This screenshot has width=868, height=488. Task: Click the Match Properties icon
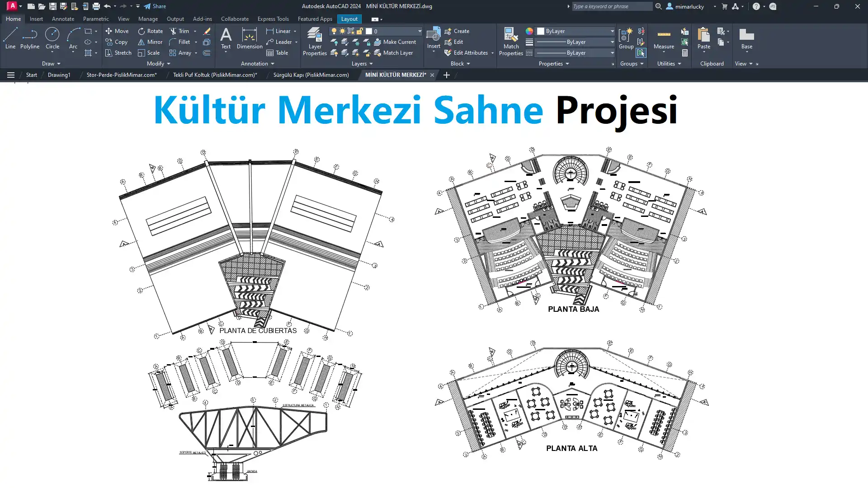(x=511, y=41)
